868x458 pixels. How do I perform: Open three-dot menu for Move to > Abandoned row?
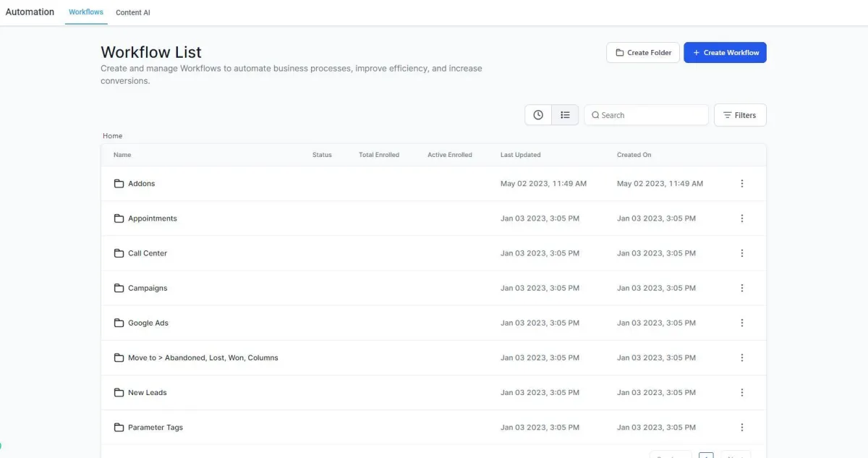(x=742, y=357)
